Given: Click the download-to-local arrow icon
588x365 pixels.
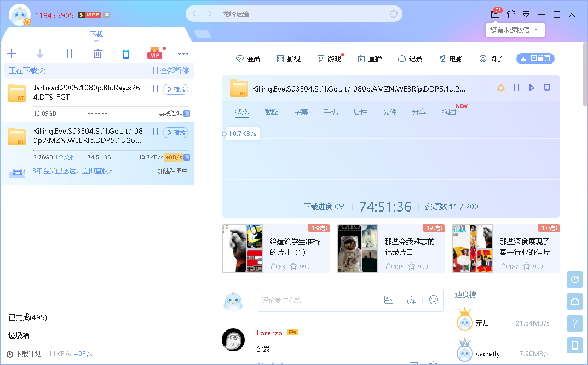Looking at the screenshot, I should [x=39, y=54].
